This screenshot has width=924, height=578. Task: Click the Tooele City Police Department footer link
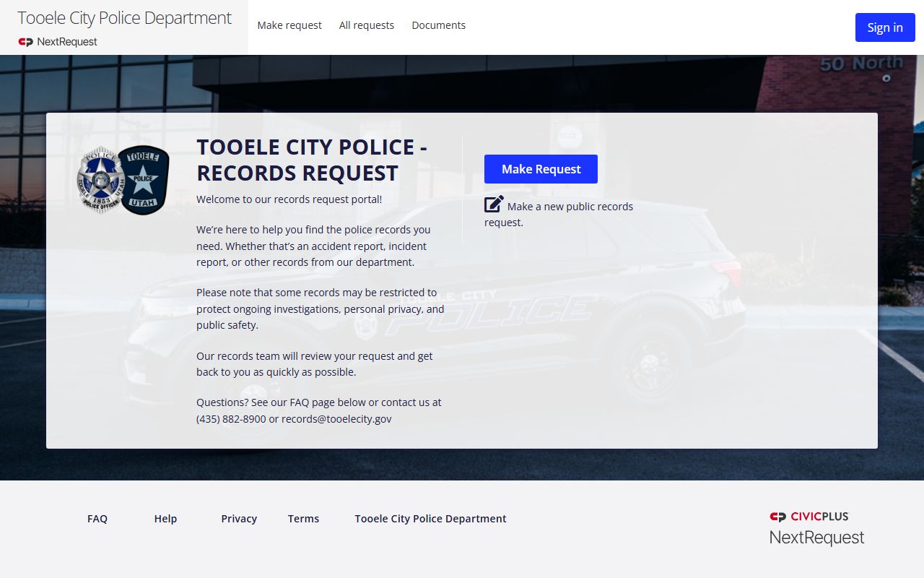click(x=430, y=519)
